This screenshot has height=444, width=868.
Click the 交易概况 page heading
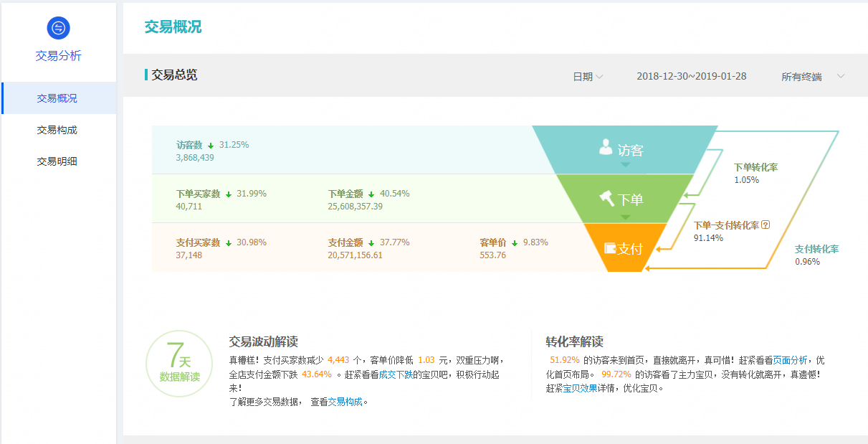pyautogui.click(x=173, y=27)
